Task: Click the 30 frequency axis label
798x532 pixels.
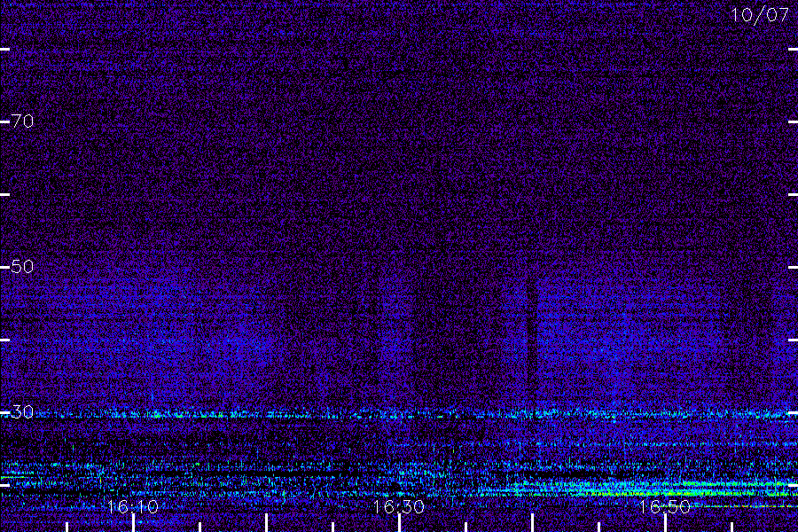Action: 22,411
